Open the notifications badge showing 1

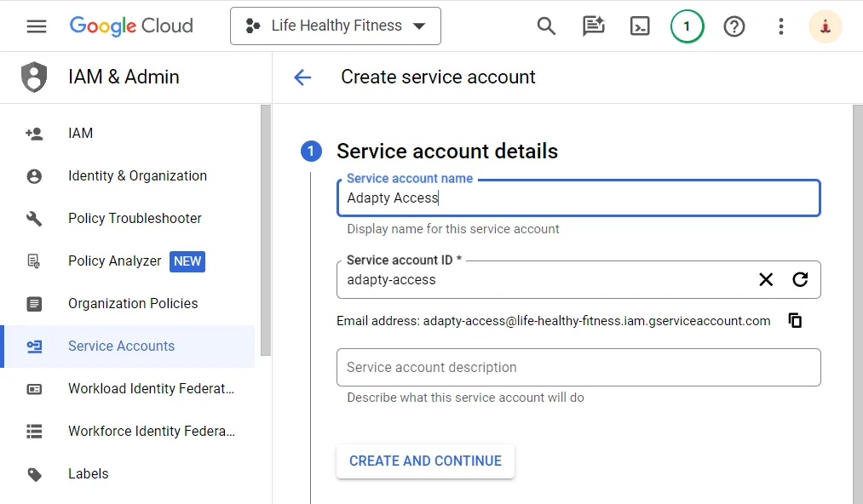[x=687, y=26]
